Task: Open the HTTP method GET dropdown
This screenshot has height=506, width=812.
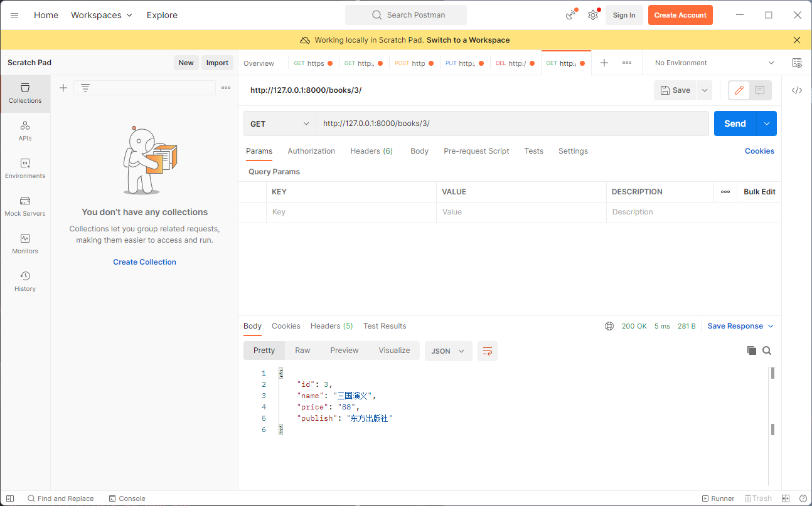Action: [280, 124]
